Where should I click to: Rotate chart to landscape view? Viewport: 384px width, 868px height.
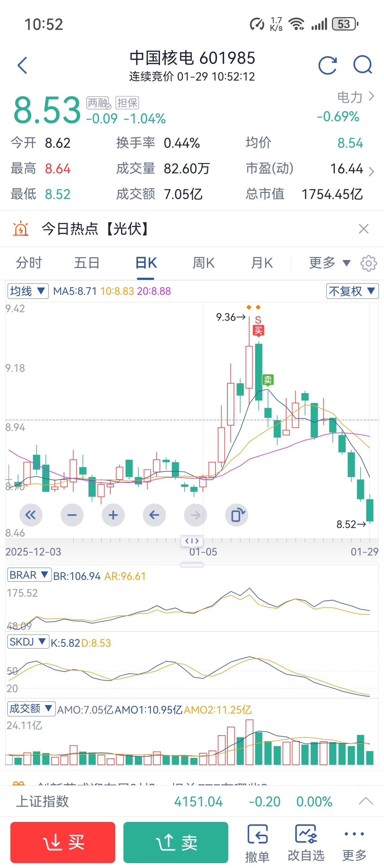pyautogui.click(x=237, y=515)
